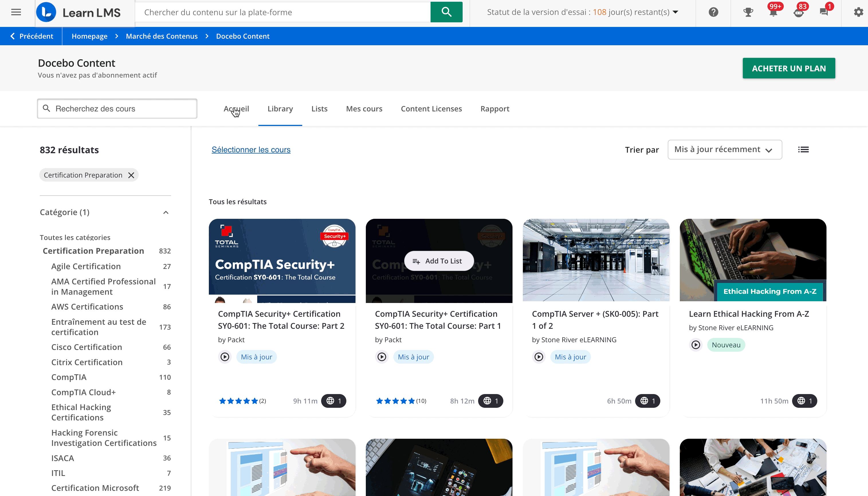Switch to the Mes cours tab
The height and width of the screenshot is (496, 868).
tap(364, 109)
